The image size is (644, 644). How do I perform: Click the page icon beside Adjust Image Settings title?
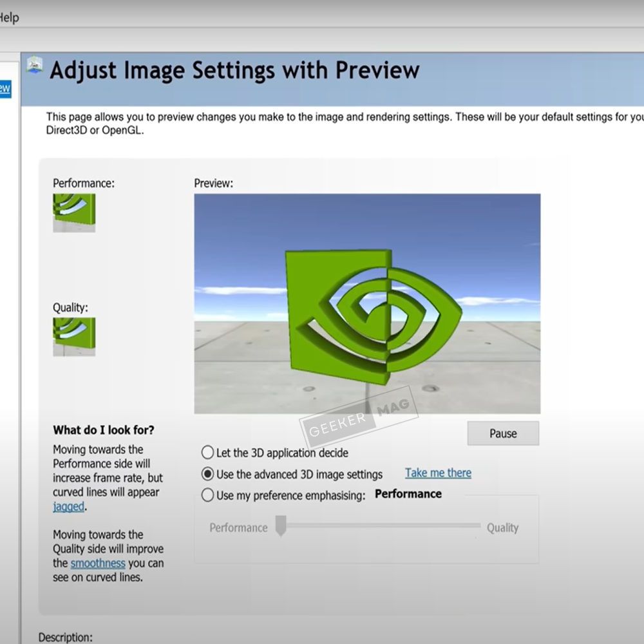coord(35,65)
